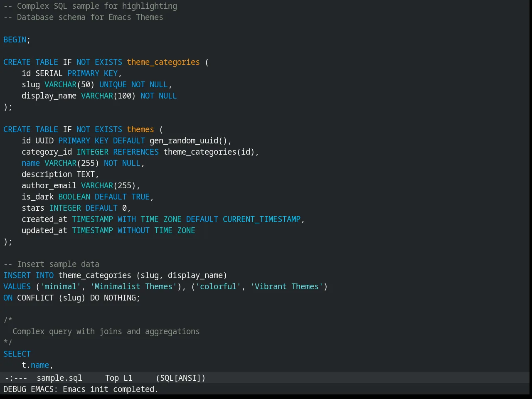Click the author_email column name
532x399 pixels.
tap(49, 186)
